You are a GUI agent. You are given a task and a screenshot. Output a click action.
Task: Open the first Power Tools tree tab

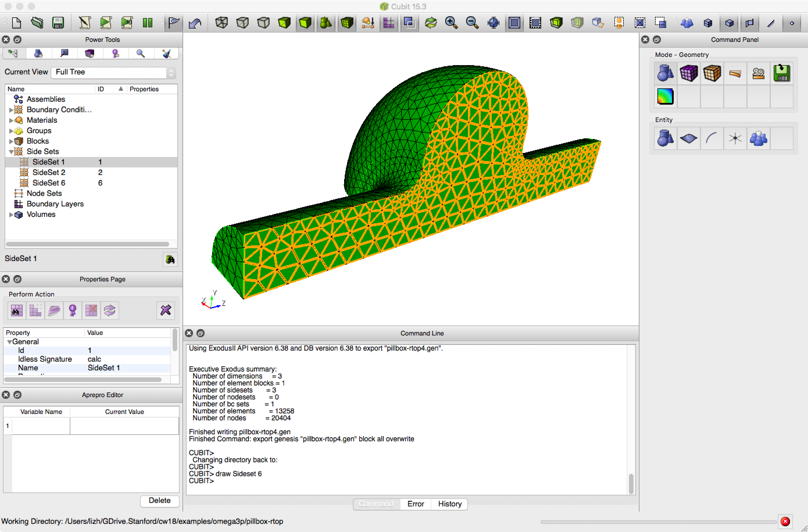pyautogui.click(x=13, y=53)
